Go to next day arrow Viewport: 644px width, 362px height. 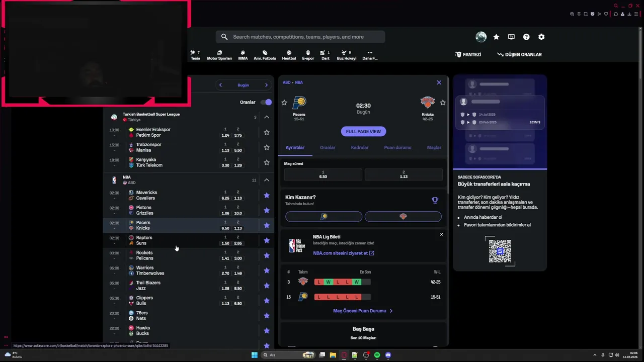pyautogui.click(x=266, y=85)
